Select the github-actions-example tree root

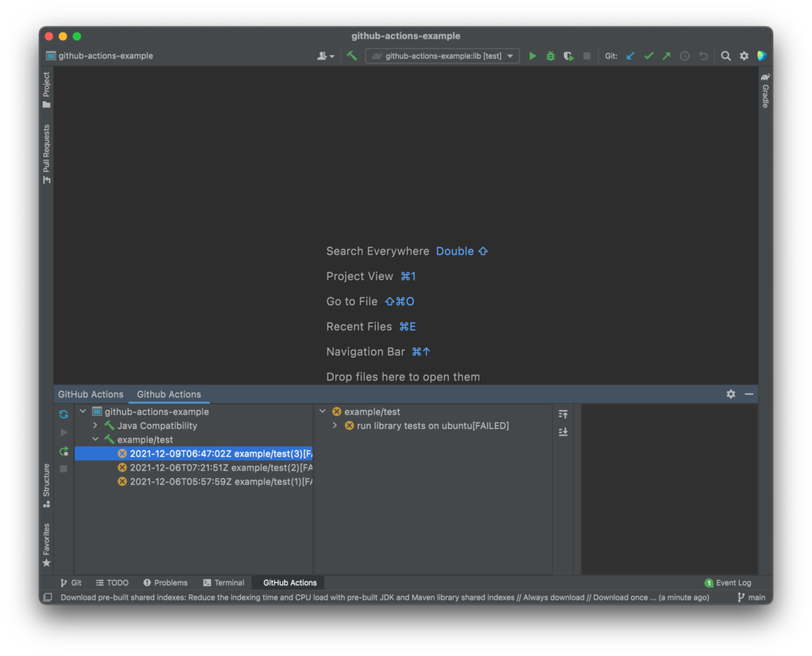coord(156,412)
